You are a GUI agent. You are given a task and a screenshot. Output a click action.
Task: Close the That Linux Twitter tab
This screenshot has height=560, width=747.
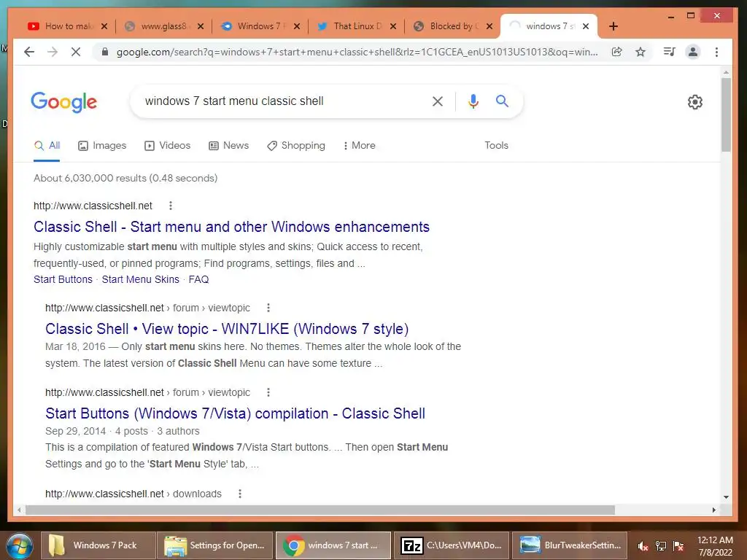pyautogui.click(x=393, y=26)
